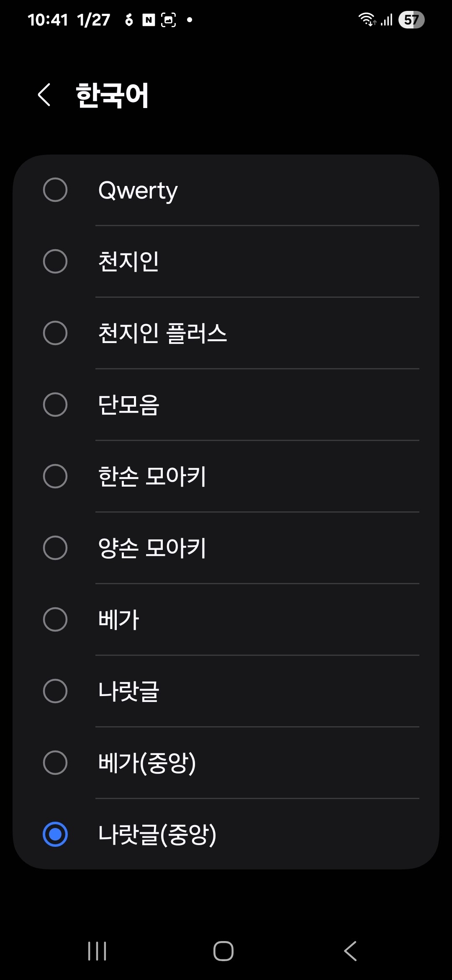
Task: Select the 천지인 radio button
Action: coord(55,262)
